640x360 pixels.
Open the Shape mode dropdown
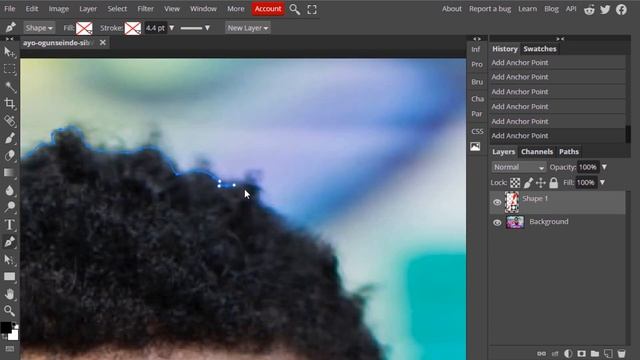point(39,28)
